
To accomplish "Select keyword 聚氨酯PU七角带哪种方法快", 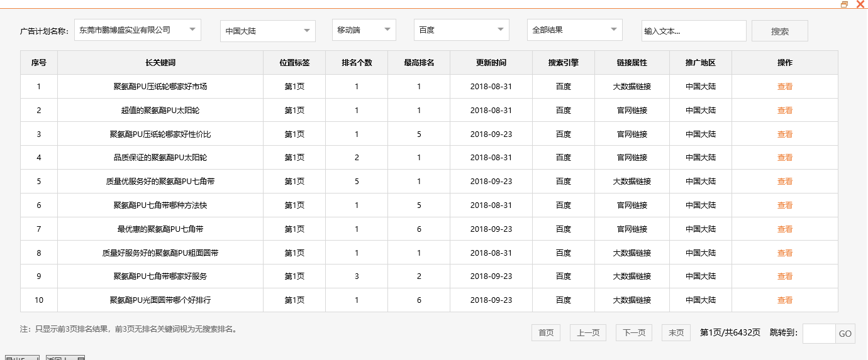I will click(x=160, y=205).
